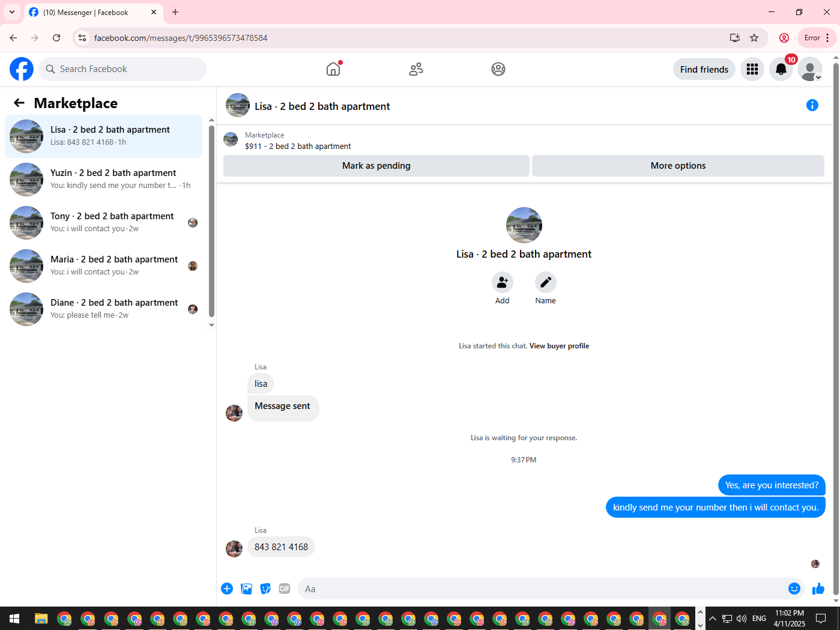Click Mark as pending
Image resolution: width=840 pixels, height=630 pixels.
pos(376,166)
